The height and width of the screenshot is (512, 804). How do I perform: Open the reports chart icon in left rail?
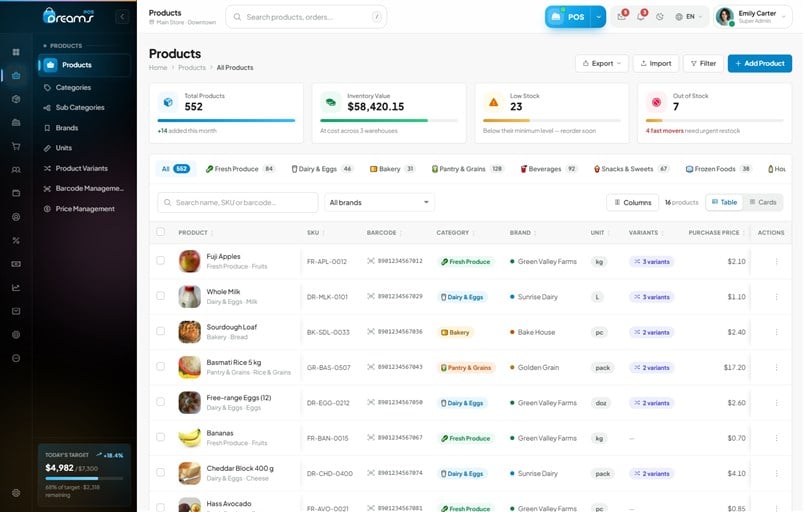click(x=16, y=288)
